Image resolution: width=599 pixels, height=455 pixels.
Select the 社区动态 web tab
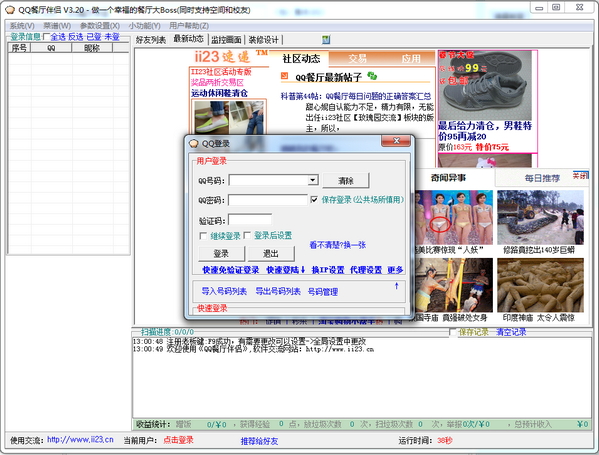click(x=301, y=58)
